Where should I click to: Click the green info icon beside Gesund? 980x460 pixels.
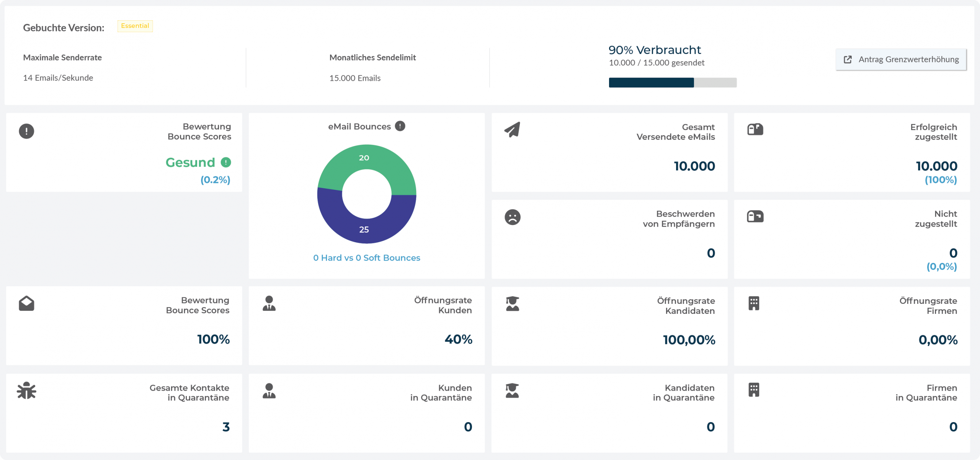pos(226,162)
